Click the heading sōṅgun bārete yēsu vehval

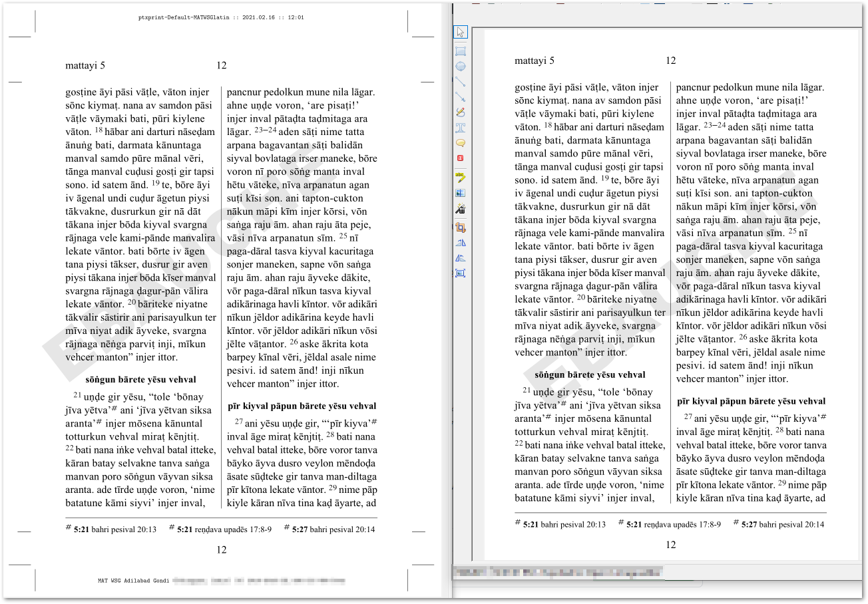pos(590,374)
